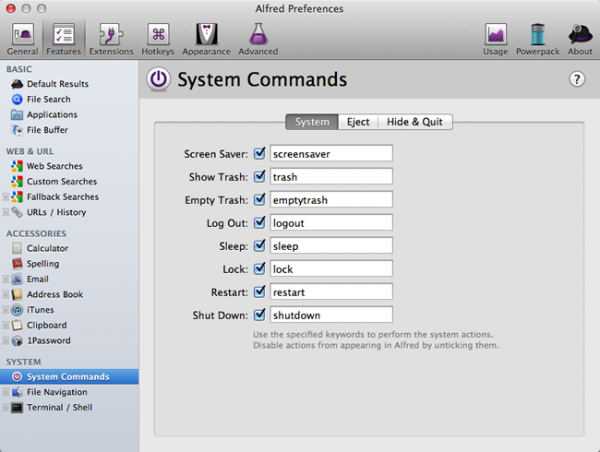Select the File Navigation sidebar label
The image size is (600, 452).
point(57,392)
